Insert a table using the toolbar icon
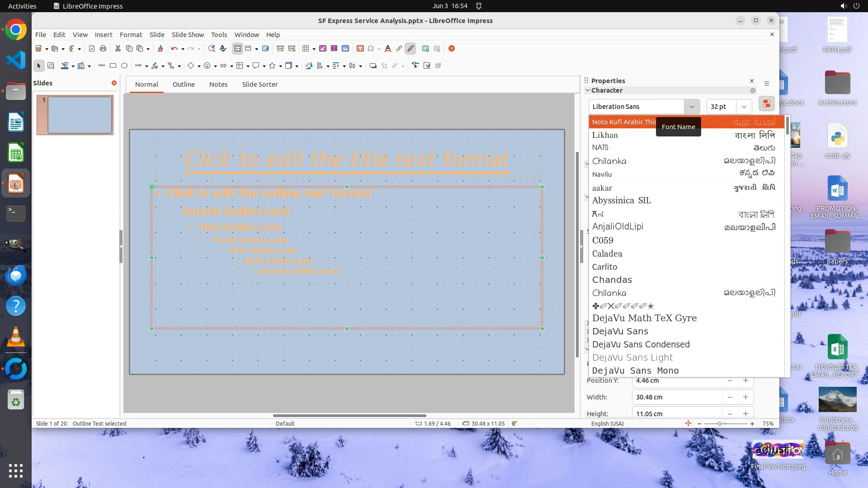Screen dimensions: 868x488 (306, 49)
